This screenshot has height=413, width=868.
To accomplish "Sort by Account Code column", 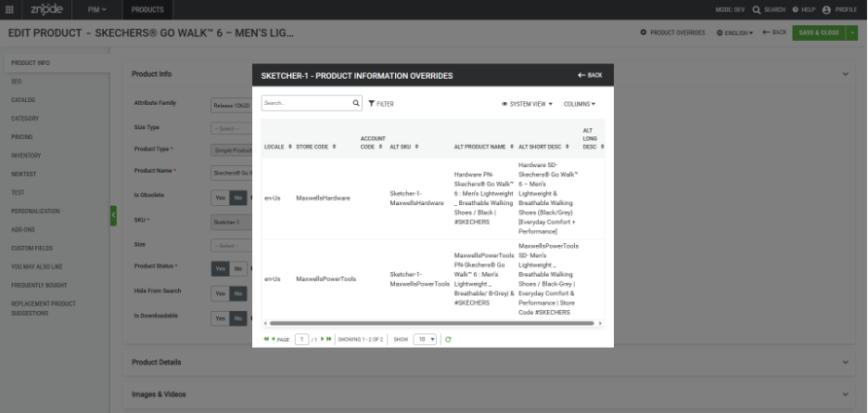I will click(x=373, y=143).
